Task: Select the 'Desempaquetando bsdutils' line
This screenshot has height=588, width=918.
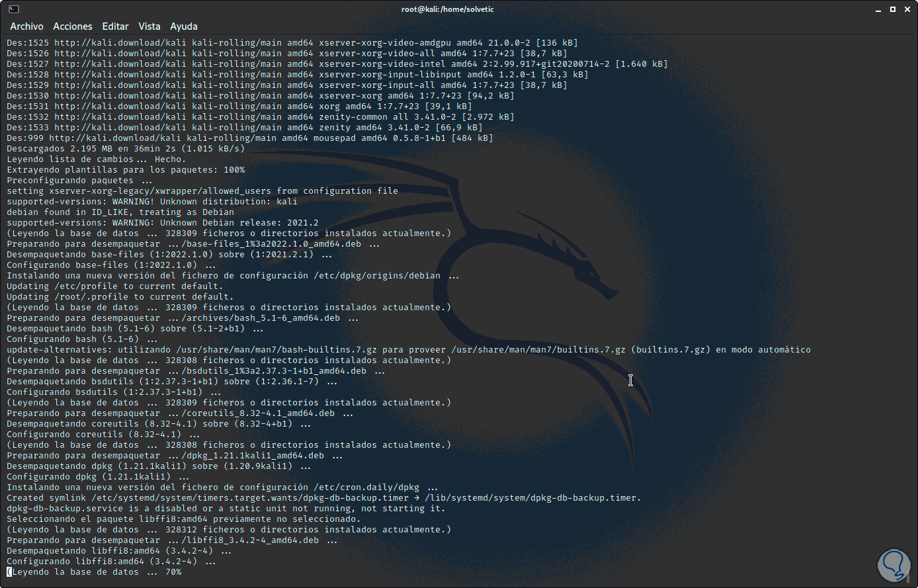Action: (172, 382)
